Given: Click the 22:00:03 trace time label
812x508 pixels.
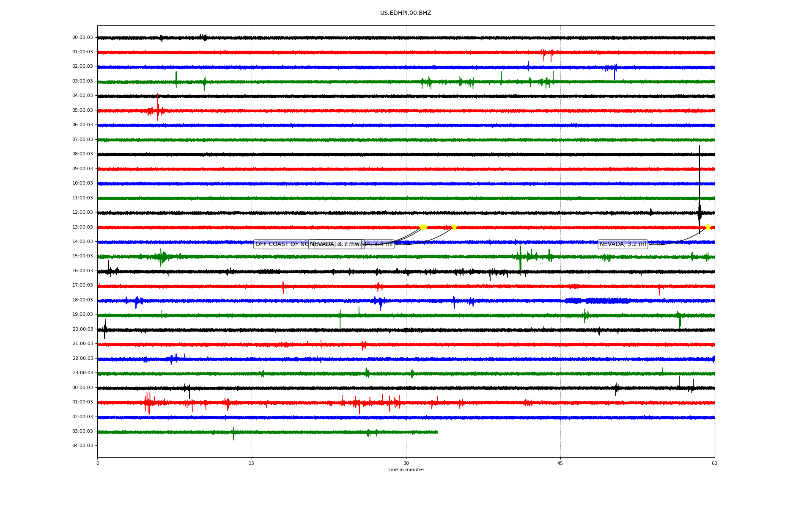Looking at the screenshot, I should click(82, 359).
